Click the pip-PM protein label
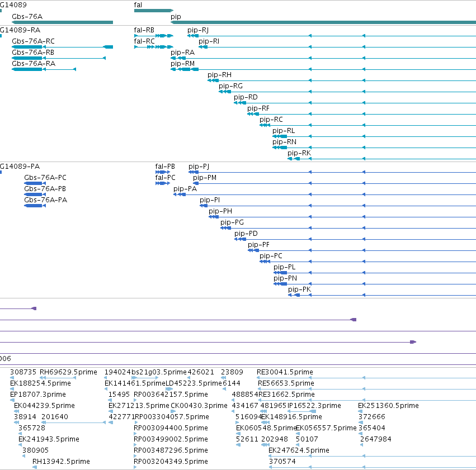This screenshot has height=470, width=476. click(x=205, y=177)
